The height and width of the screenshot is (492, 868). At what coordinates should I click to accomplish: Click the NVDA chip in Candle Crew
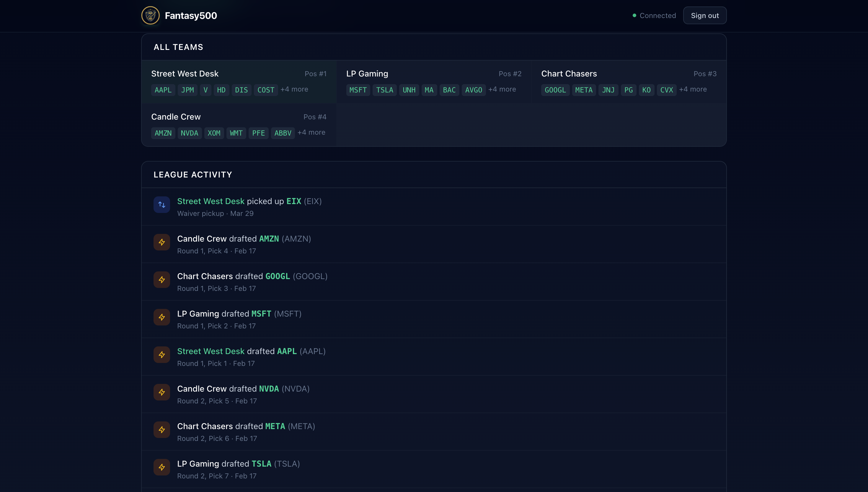click(189, 133)
